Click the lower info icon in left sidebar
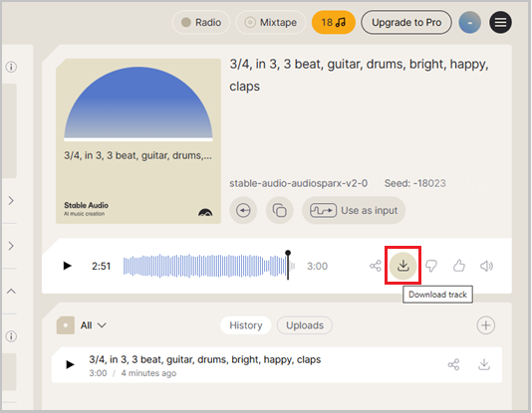 [11, 336]
